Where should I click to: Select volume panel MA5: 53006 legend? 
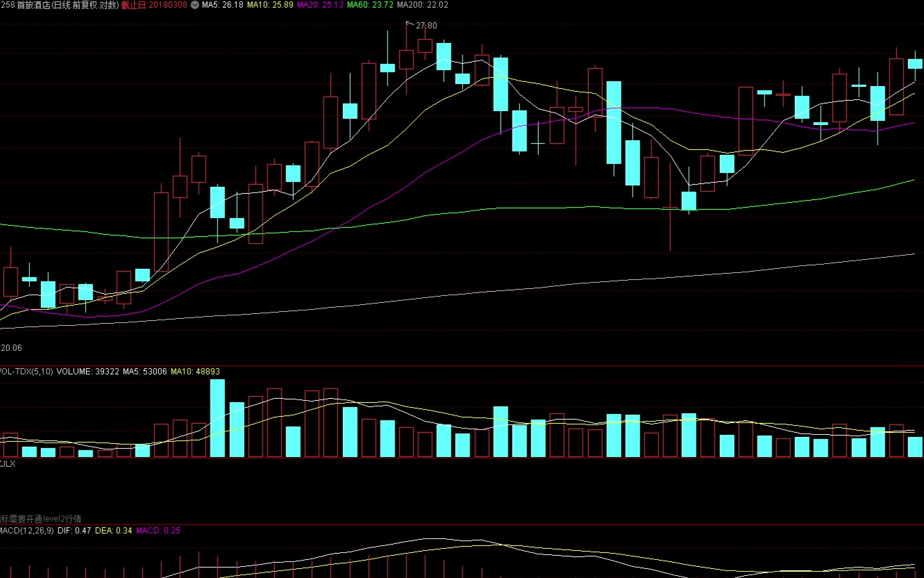point(145,372)
